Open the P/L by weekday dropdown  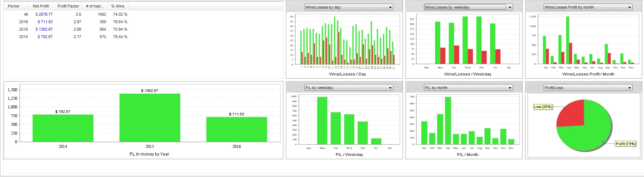pos(349,88)
